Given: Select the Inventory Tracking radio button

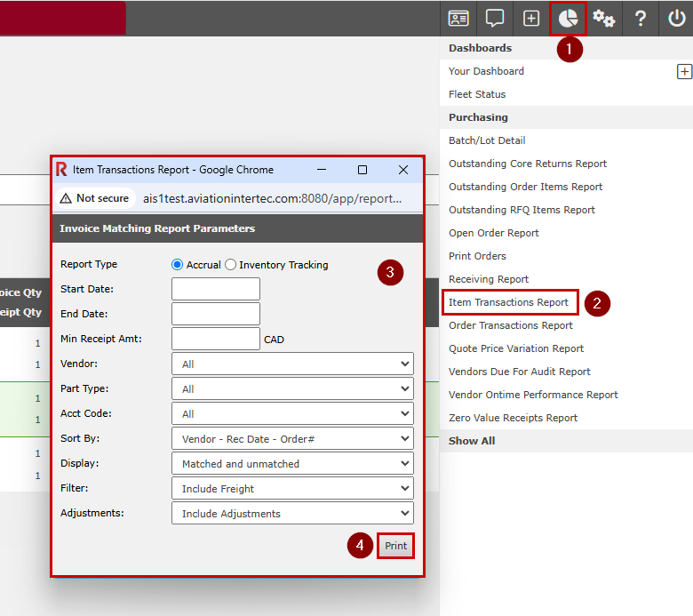Looking at the screenshot, I should pos(231,265).
